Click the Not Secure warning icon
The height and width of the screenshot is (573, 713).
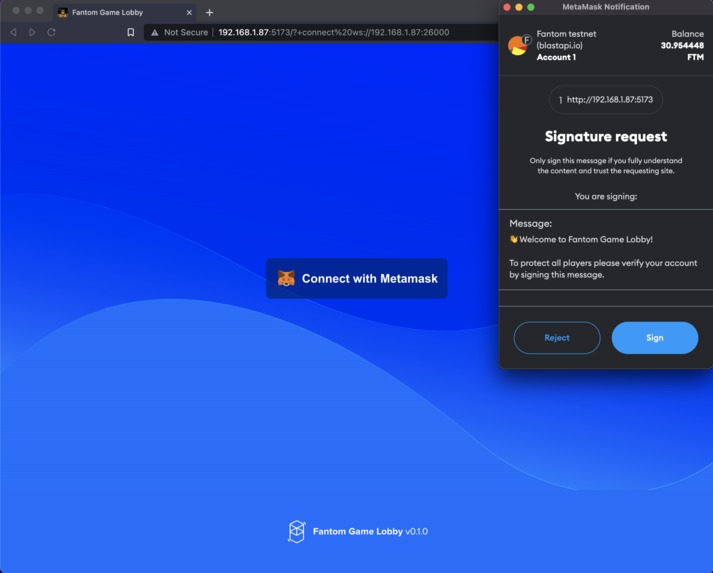click(155, 32)
